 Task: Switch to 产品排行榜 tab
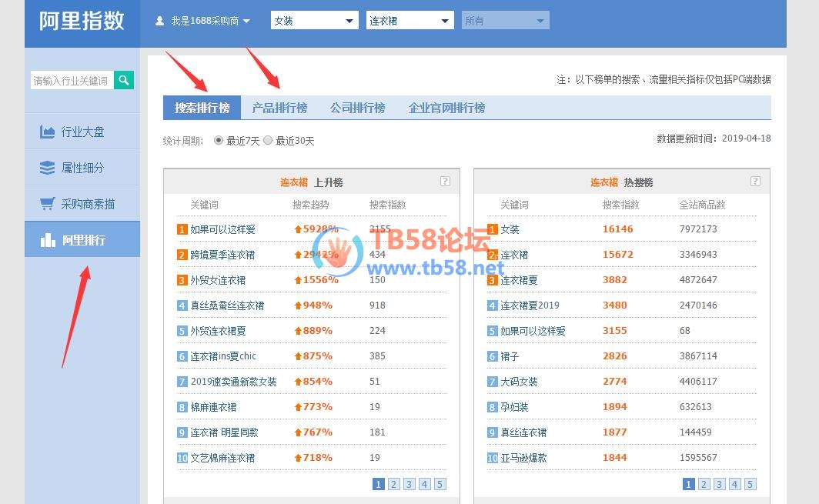279,108
